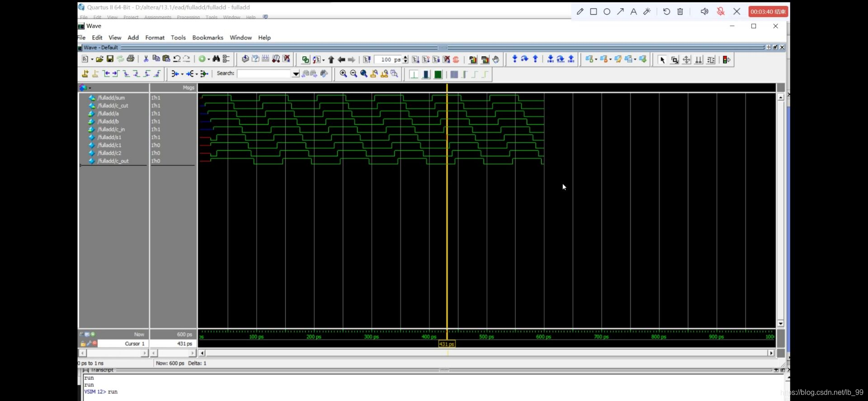Open the Tools menu in Wave window
Viewport: 868px width, 401px height.
click(x=178, y=38)
